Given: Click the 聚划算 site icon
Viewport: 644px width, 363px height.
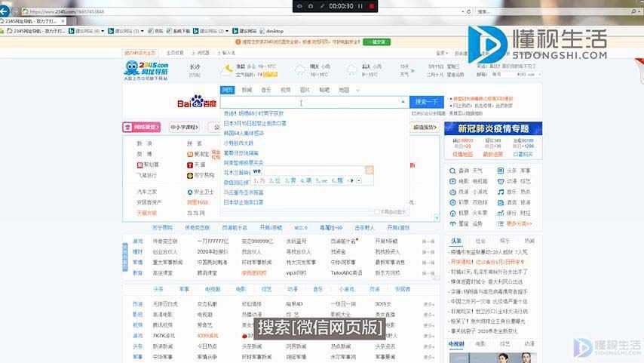Looking at the screenshot, I should (140, 164).
